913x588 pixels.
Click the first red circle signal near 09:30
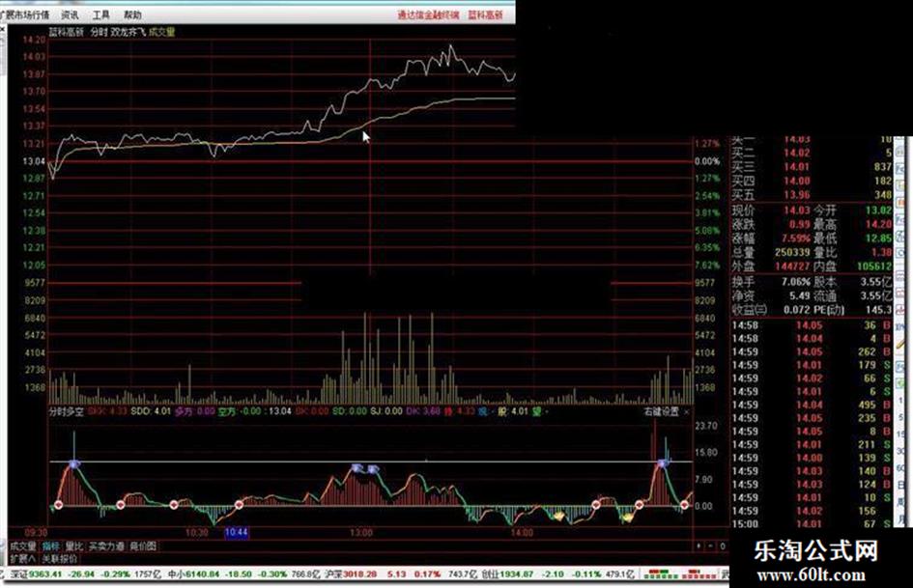click(58, 505)
